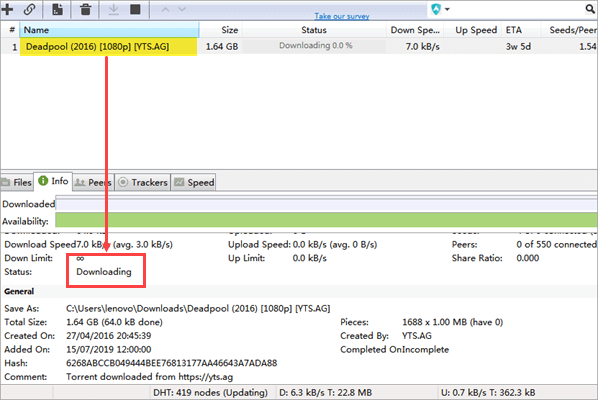The width and height of the screenshot is (598, 400).
Task: Click the Peers 0 of 550 connected value
Action: tap(556, 244)
